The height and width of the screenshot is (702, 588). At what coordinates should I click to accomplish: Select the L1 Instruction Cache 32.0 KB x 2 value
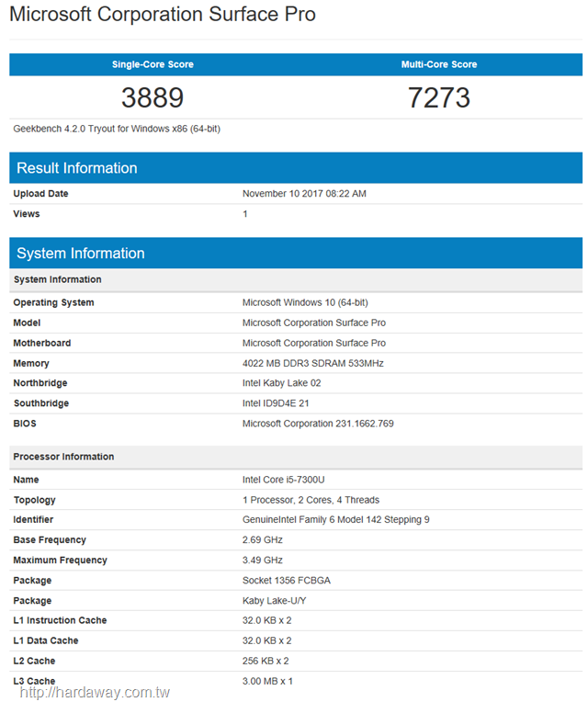point(267,620)
